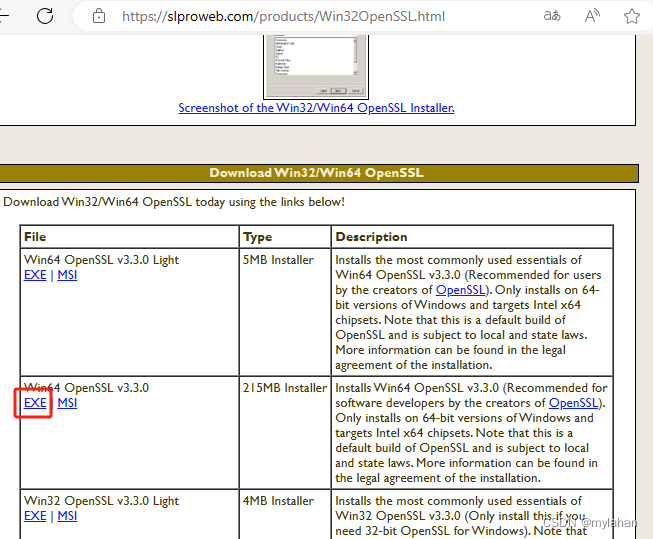This screenshot has width=653, height=539.
Task: Click 'Win32 OpenSSL v3.3.0 Light' file name
Action: click(x=101, y=501)
